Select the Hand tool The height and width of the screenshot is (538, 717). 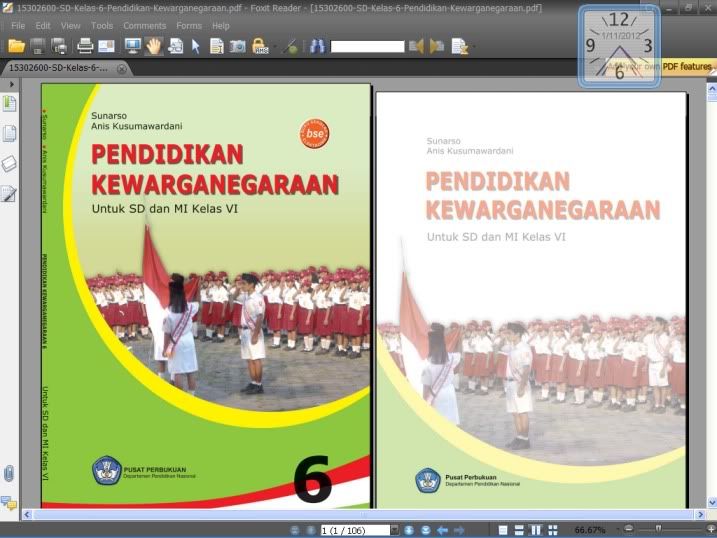[x=154, y=46]
